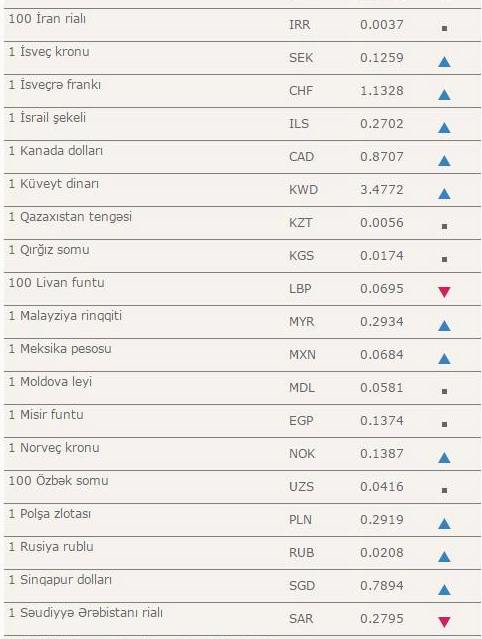
Task: Click the unchanged square marker for IRR
Action: tap(445, 29)
